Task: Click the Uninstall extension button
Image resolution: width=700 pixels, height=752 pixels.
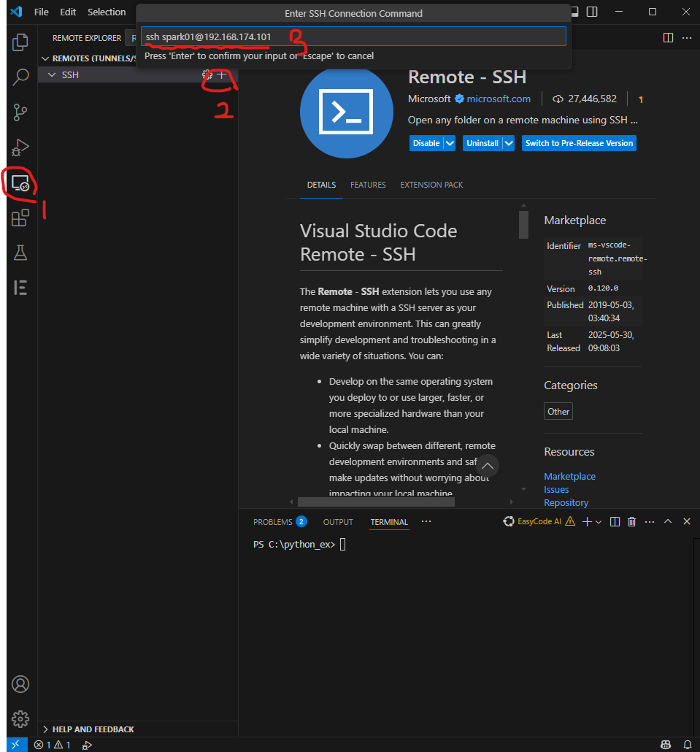Action: coord(482,143)
